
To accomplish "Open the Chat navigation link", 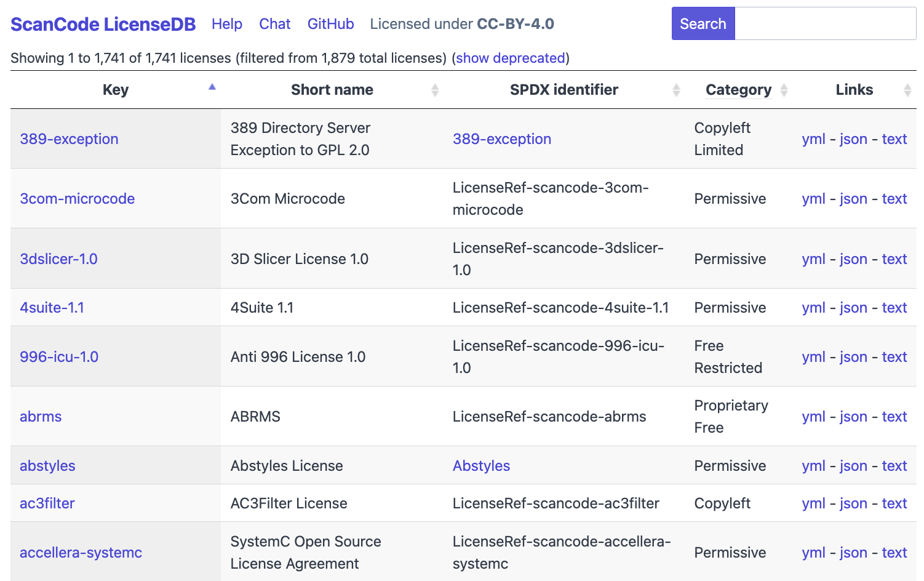I will 274,24.
